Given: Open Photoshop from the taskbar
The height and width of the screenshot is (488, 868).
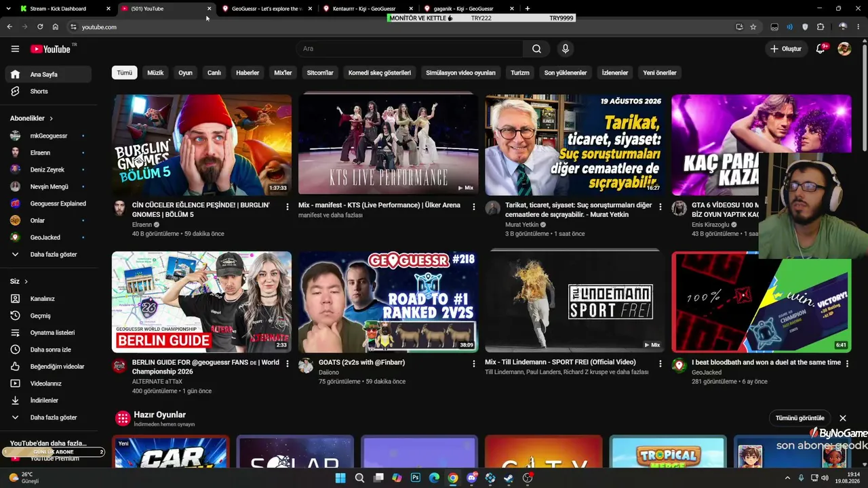Looking at the screenshot, I should (x=416, y=478).
